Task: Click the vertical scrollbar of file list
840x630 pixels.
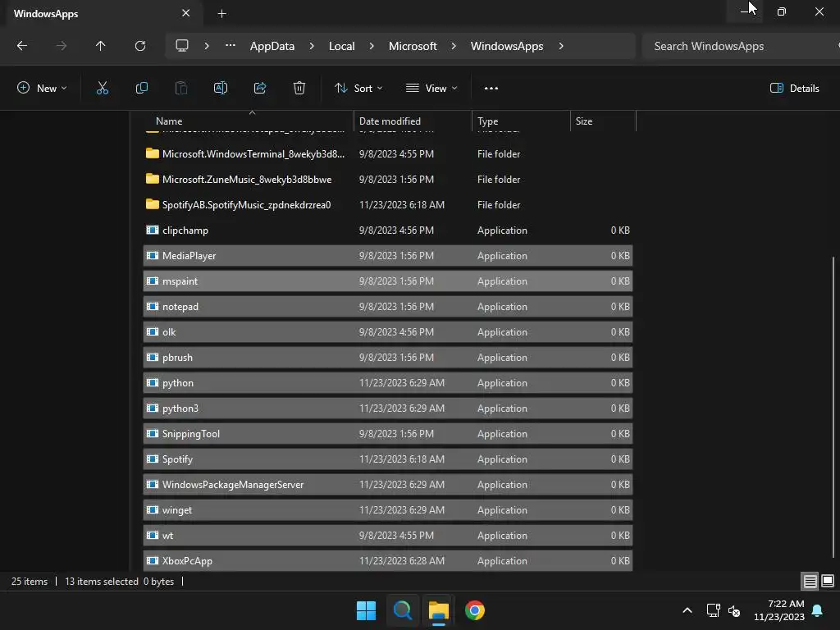Action: 833,407
